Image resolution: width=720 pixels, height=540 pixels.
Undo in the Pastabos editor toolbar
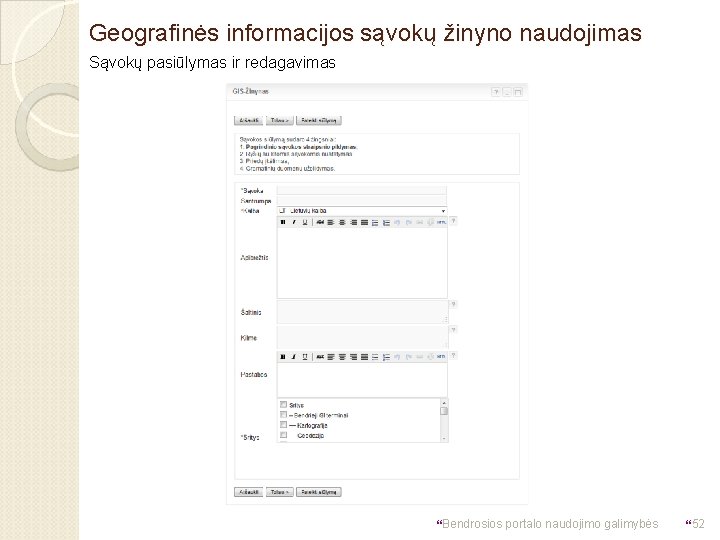coord(397,357)
